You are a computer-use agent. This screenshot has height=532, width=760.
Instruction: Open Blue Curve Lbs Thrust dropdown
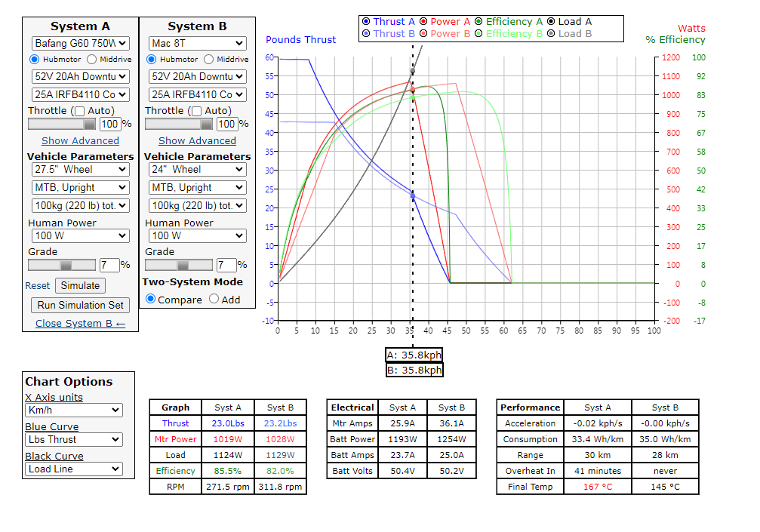click(73, 439)
